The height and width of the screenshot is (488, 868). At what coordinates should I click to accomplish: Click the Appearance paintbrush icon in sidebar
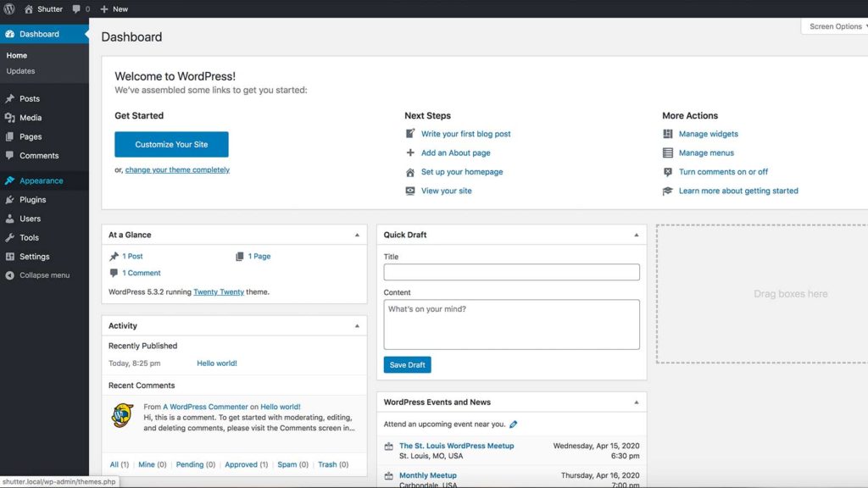(x=10, y=180)
